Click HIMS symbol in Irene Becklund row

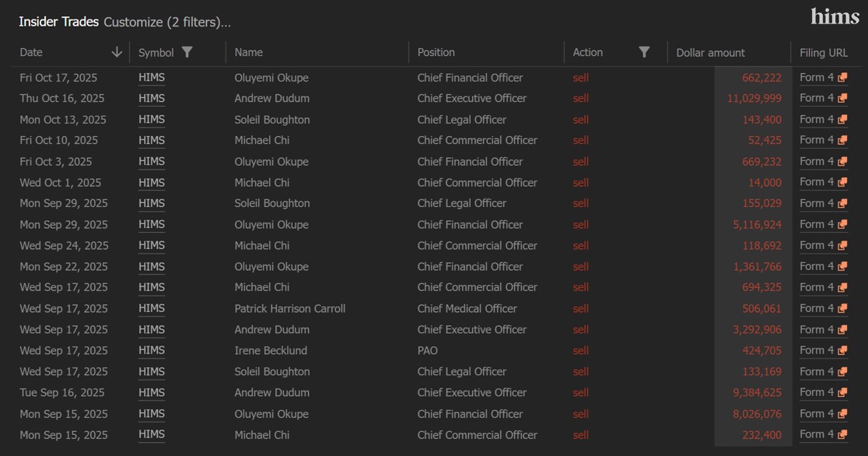[152, 351]
